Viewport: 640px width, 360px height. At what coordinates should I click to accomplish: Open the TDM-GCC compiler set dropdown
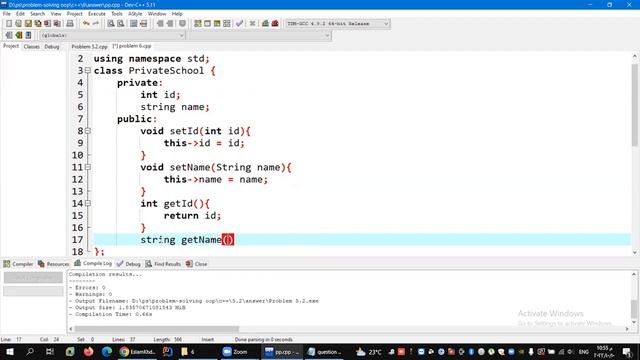pyautogui.click(x=337, y=24)
